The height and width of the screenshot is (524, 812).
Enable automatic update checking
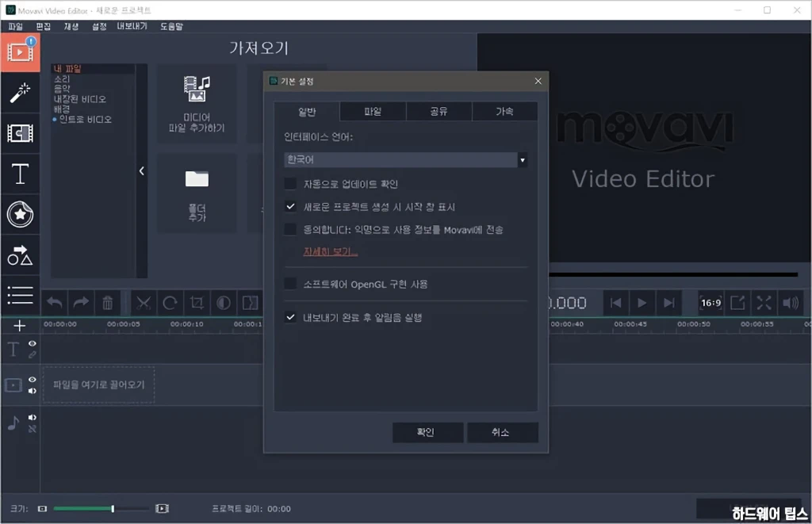[x=290, y=183]
